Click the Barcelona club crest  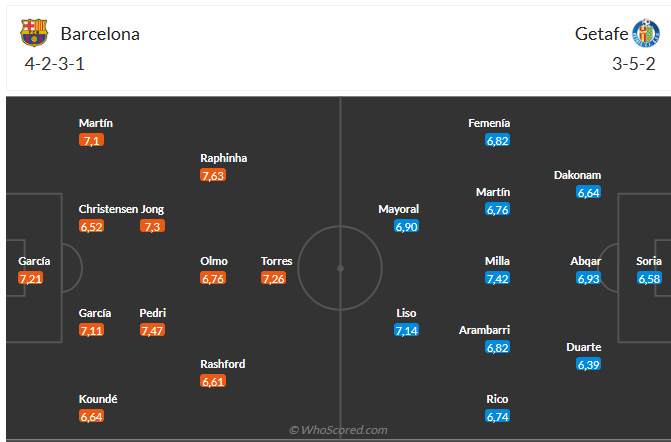[x=33, y=33]
